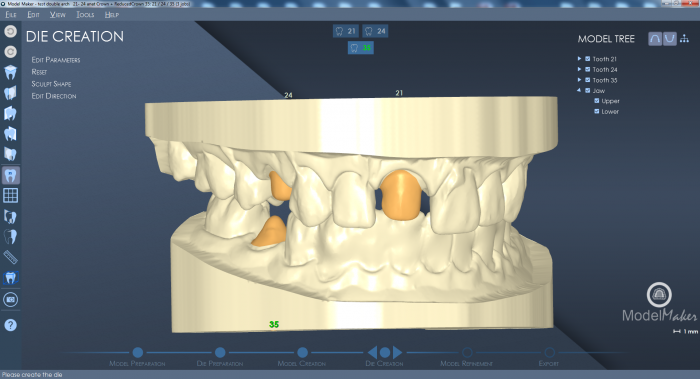Jump to Model Refinement step marker
This screenshot has height=379, width=700.
(x=467, y=352)
